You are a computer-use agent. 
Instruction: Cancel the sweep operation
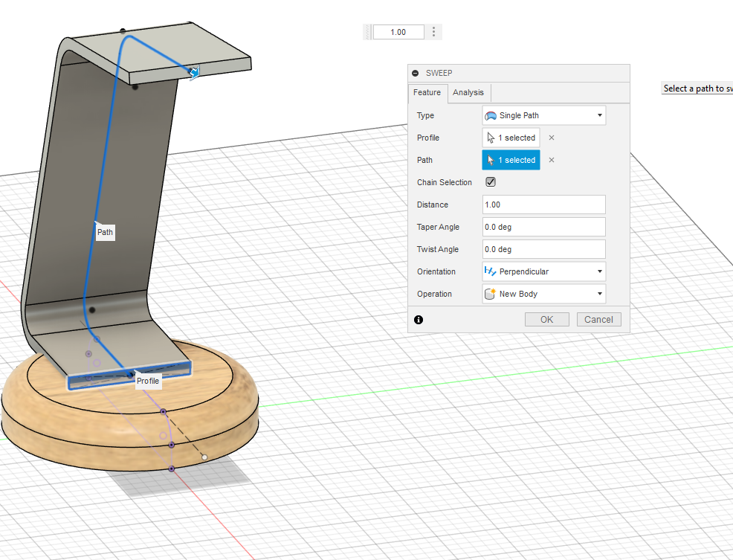click(x=598, y=320)
